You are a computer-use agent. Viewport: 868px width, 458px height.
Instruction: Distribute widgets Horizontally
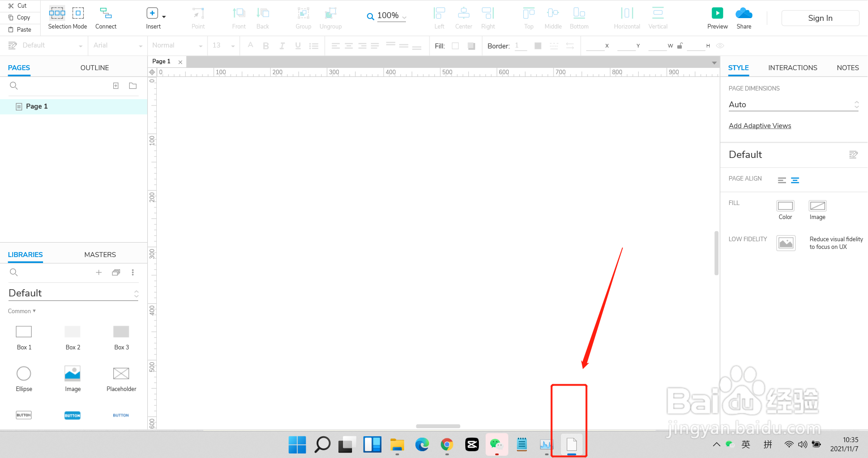627,18
